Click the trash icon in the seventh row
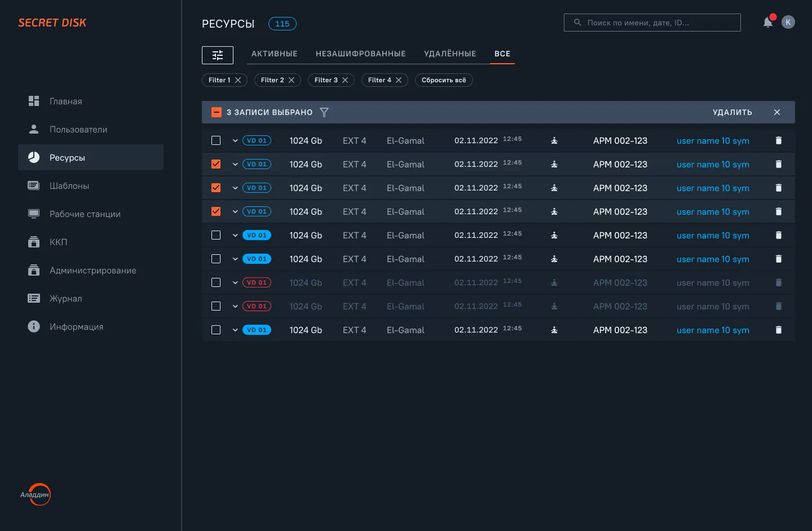The width and height of the screenshot is (812, 531). 779,282
